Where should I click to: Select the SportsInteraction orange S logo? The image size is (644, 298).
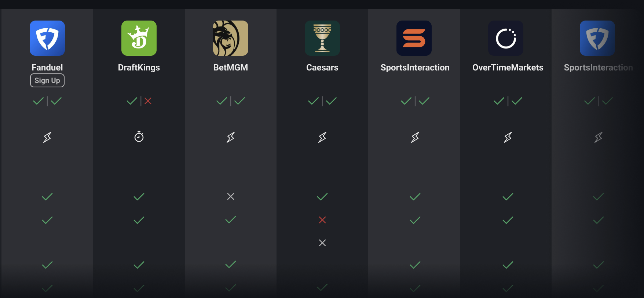tap(414, 38)
